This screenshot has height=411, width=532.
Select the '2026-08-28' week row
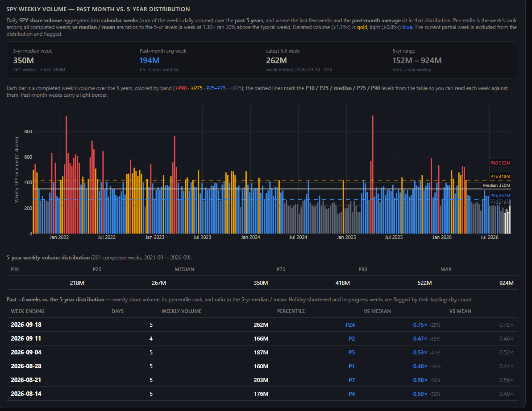tap(262, 366)
